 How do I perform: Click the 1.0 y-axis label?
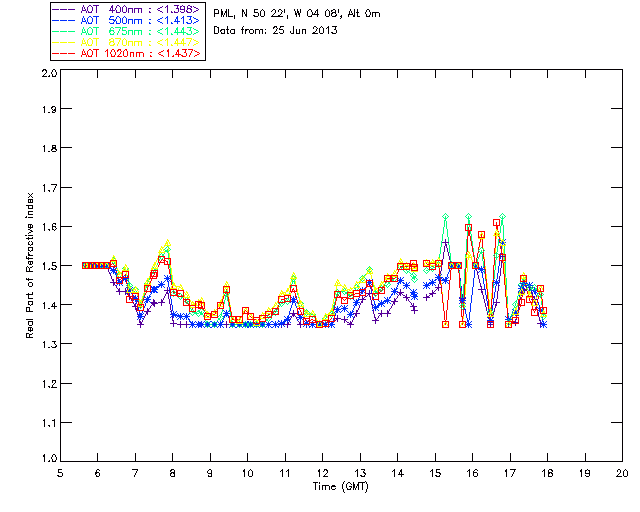point(49,458)
